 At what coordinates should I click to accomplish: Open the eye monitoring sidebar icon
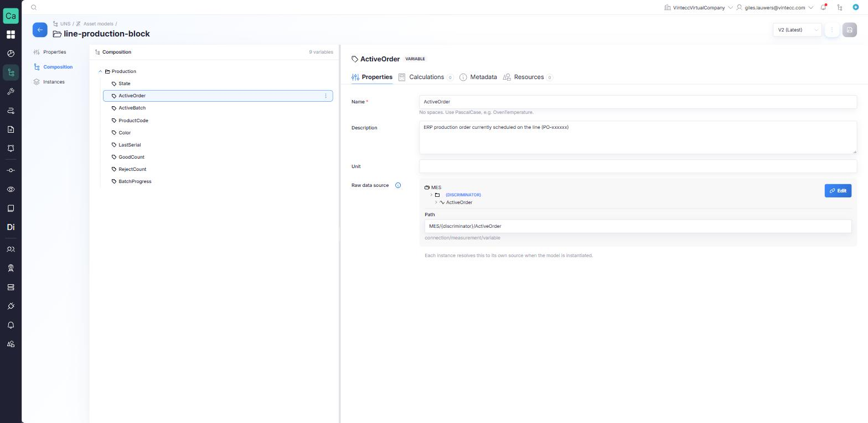point(11,189)
